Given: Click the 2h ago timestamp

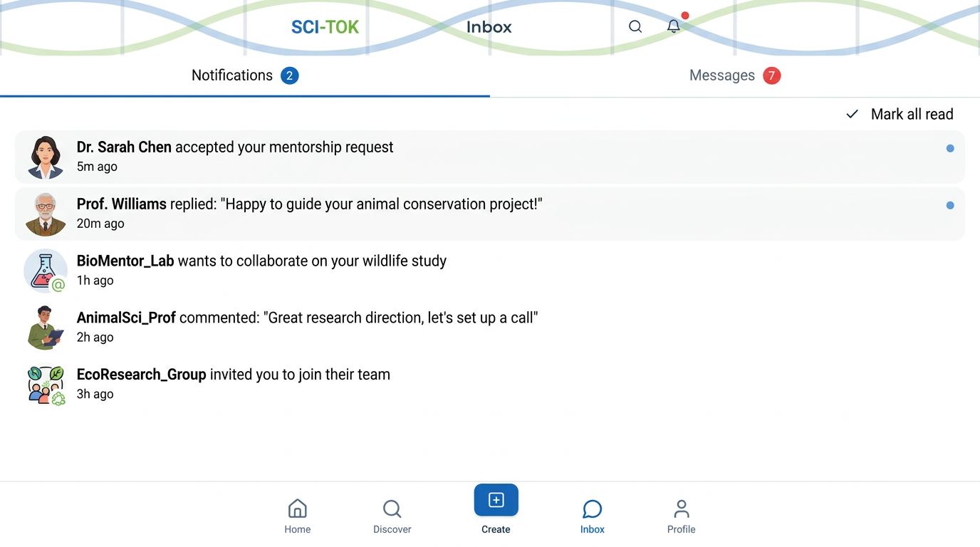Looking at the screenshot, I should 95,338.
